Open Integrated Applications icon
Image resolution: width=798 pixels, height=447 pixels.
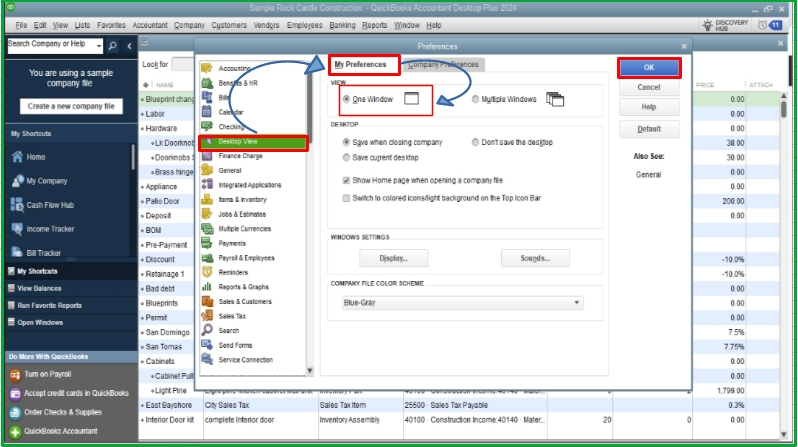[207, 185]
